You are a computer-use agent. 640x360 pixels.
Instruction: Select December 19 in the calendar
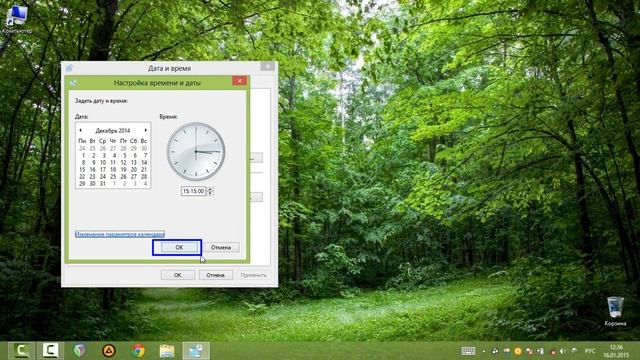(123, 169)
